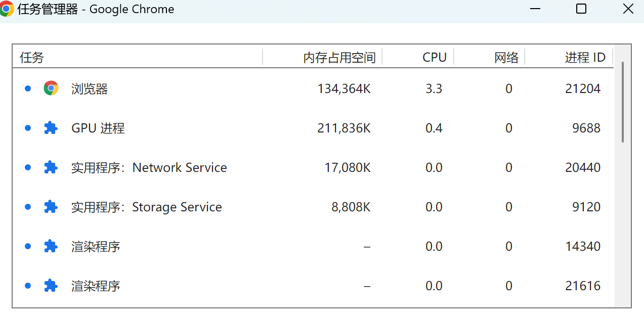Click the puzzle icon of process 14340
The height and width of the screenshot is (318, 644).
(x=51, y=246)
